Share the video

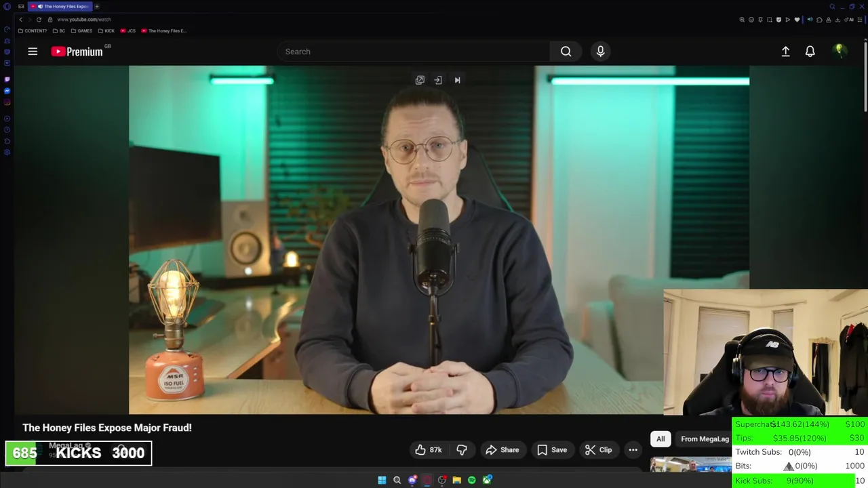(502, 450)
